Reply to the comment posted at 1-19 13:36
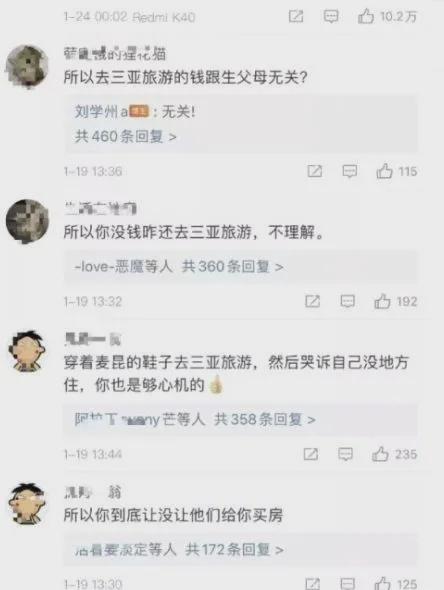 (350, 172)
